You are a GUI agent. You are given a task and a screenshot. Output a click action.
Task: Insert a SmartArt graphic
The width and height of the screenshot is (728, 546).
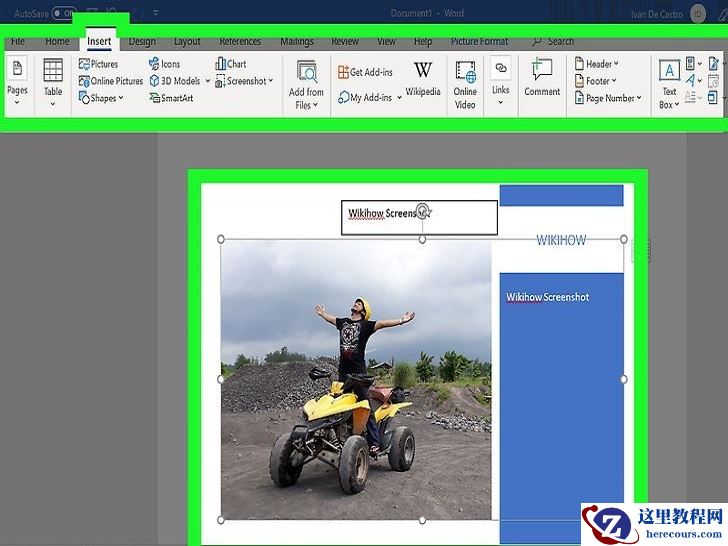coord(171,98)
